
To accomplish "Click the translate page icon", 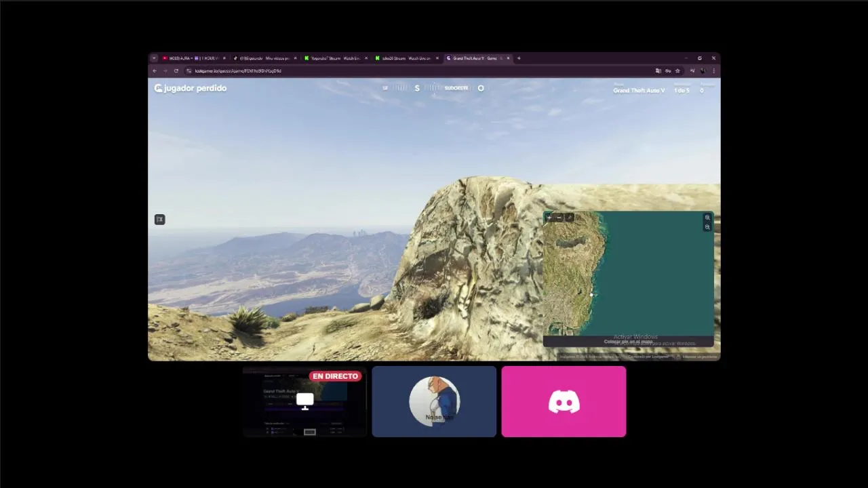I will [658, 70].
